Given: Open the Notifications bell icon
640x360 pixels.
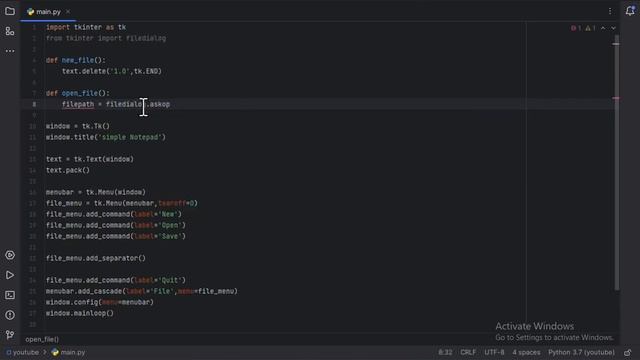Looking at the screenshot, I should pyautogui.click(x=630, y=11).
